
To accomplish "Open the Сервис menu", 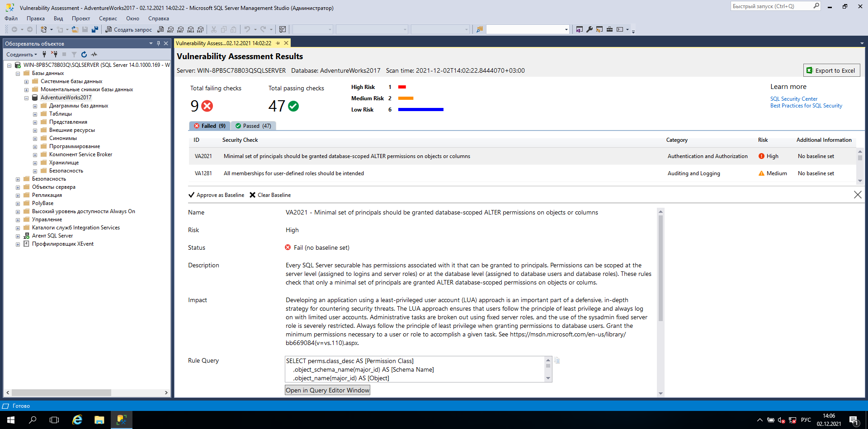I will 108,19.
